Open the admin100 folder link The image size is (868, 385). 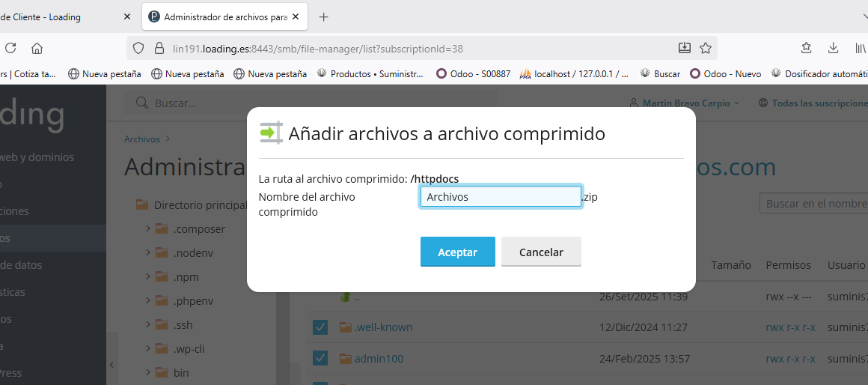pyautogui.click(x=379, y=359)
